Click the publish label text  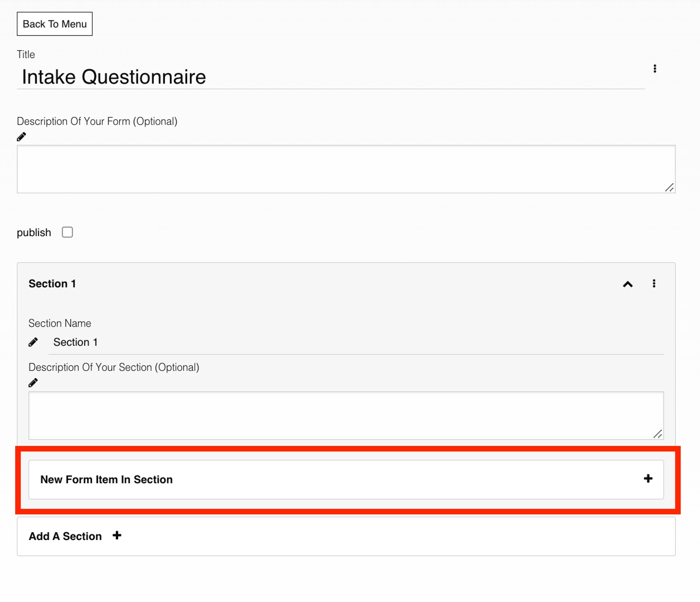click(x=34, y=233)
